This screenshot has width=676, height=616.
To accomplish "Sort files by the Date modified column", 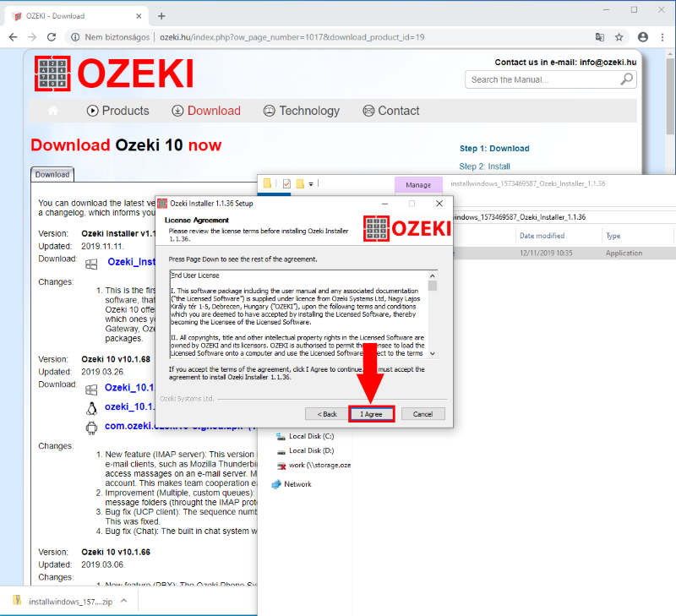I will 542,236.
